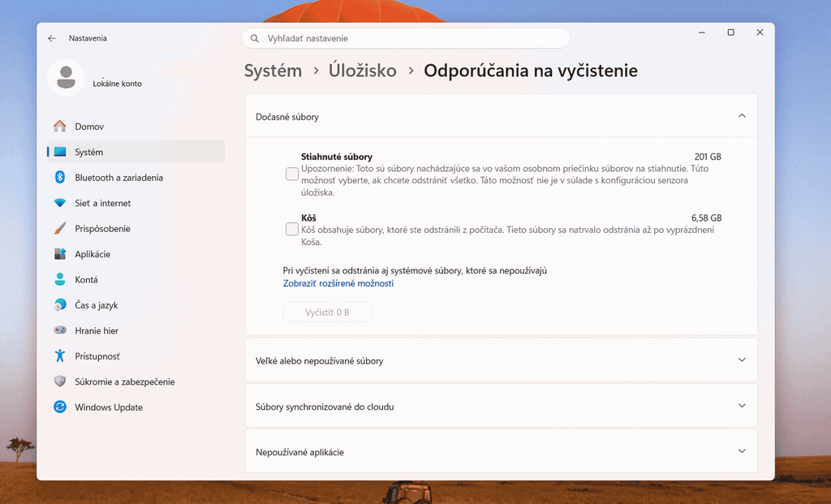The height and width of the screenshot is (504, 831).
Task: Click the Prispôsobenie paintbrush icon
Action: (x=60, y=228)
